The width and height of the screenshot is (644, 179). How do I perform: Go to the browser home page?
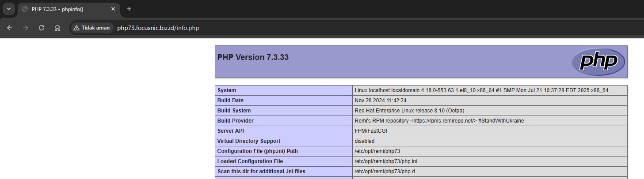tap(57, 28)
